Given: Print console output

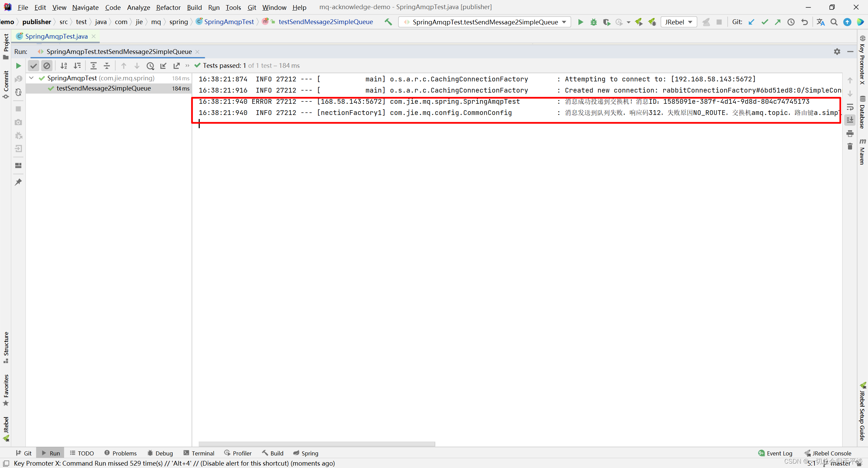Looking at the screenshot, I should pos(850,133).
